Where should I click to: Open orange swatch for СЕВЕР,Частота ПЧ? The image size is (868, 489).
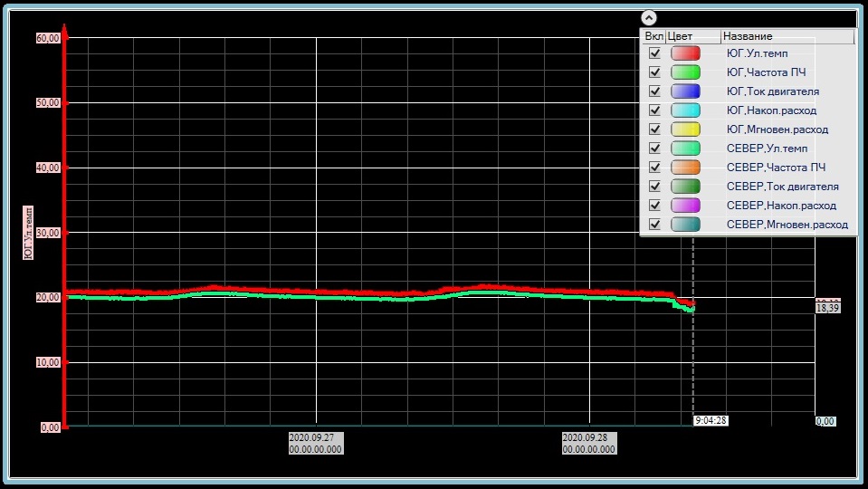(x=685, y=167)
